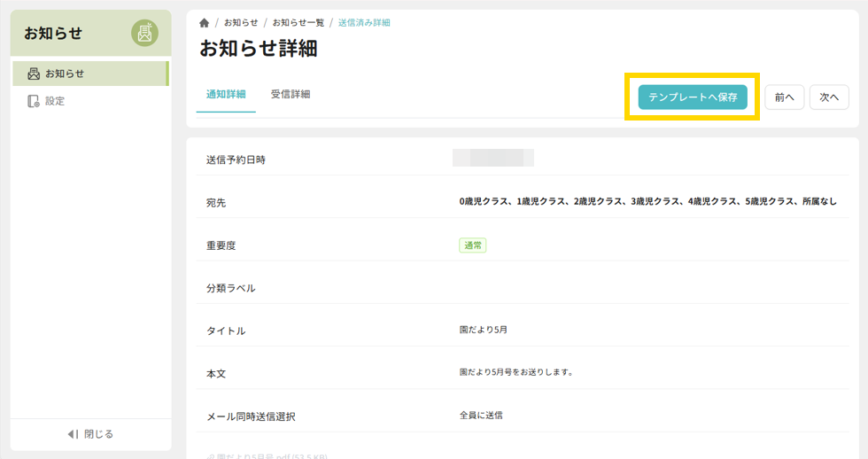Select the 通知詳細 tab

(x=226, y=94)
